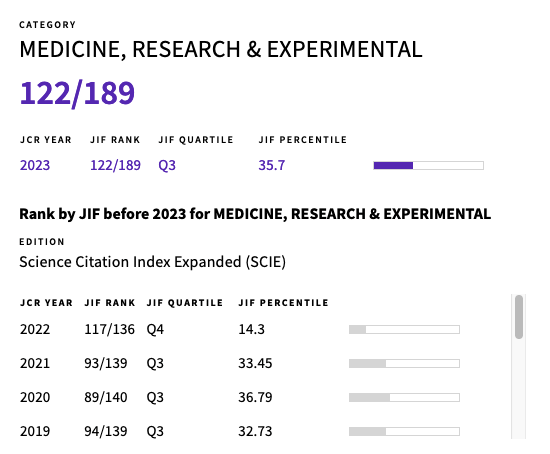Select the 2022 year row

click(x=240, y=329)
